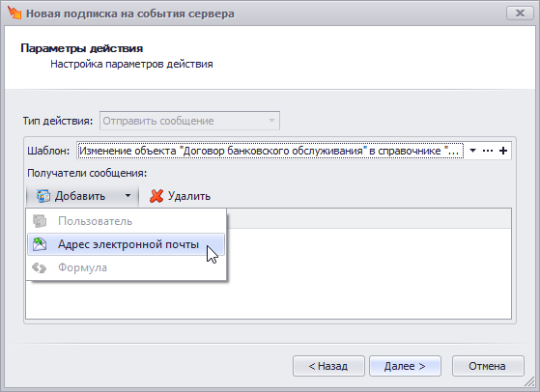540x392 pixels.
Task: Click the Добавить users icon
Action: coord(43,196)
